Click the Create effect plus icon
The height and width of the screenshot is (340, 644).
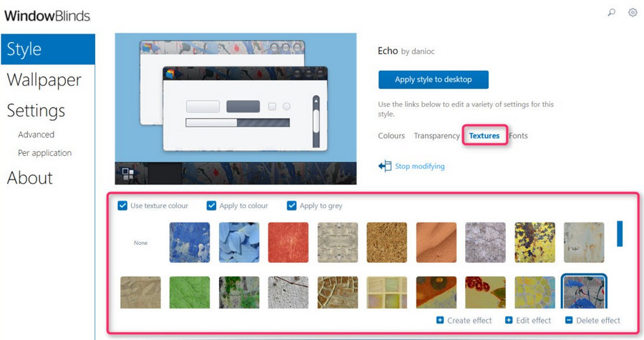[x=440, y=320]
